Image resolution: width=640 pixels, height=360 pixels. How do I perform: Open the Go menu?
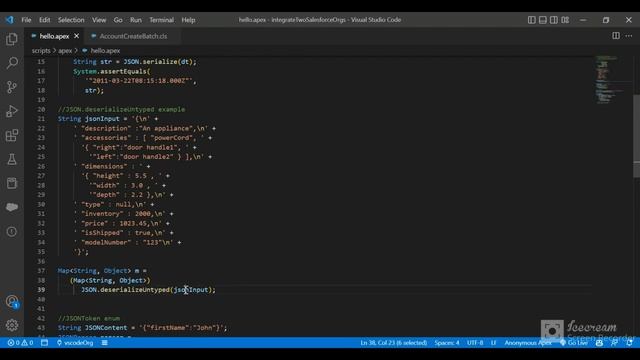click(118, 20)
